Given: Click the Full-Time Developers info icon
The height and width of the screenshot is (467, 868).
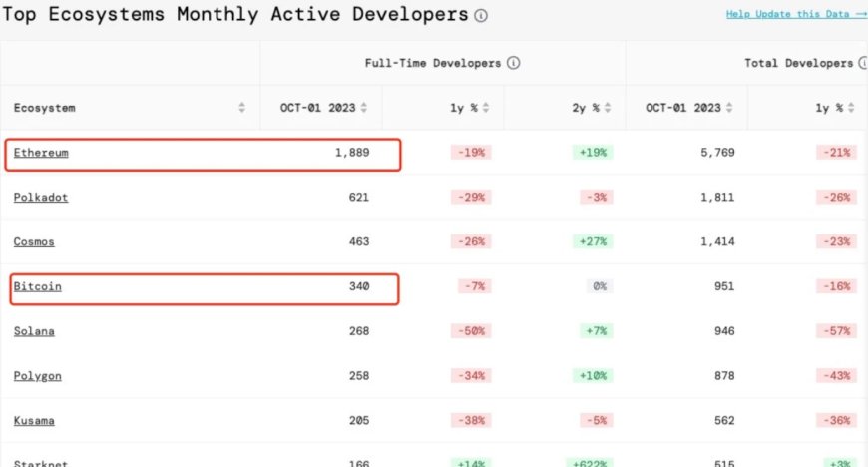Looking at the screenshot, I should (513, 63).
